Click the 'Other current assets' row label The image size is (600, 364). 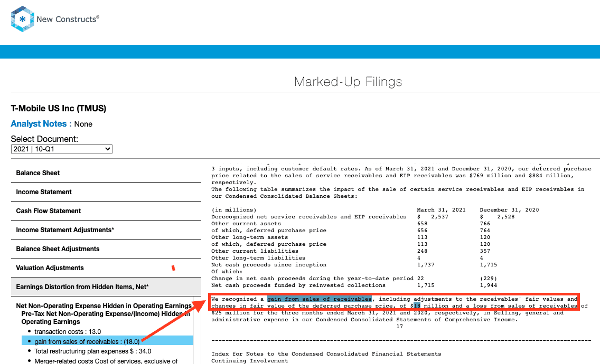coord(246,224)
